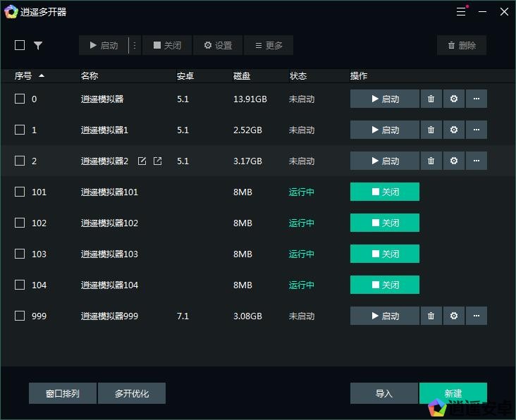Toggle the select-all checkbox at top
Image resolution: width=516 pixels, height=420 pixels.
coord(20,45)
